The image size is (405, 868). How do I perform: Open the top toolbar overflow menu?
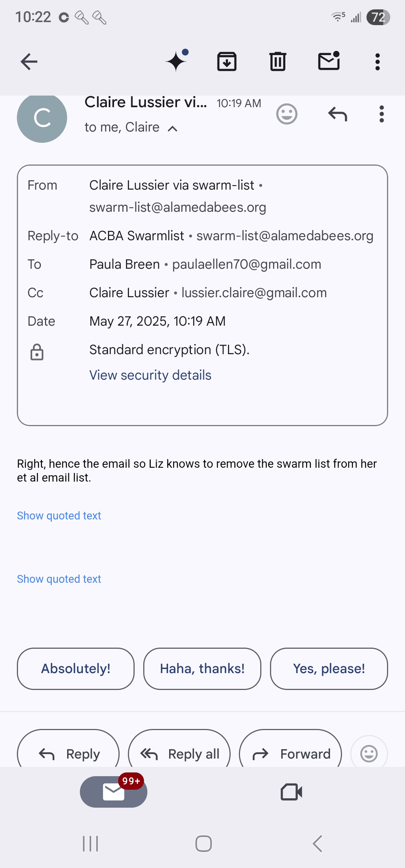pos(378,62)
